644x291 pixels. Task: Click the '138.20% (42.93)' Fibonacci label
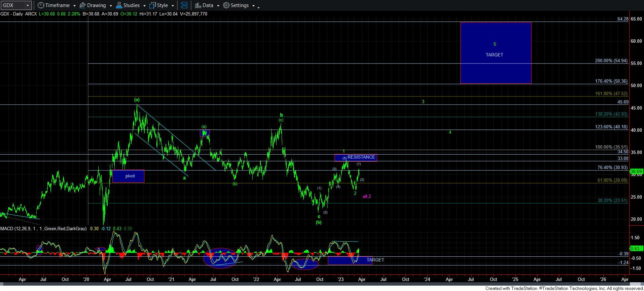point(611,114)
